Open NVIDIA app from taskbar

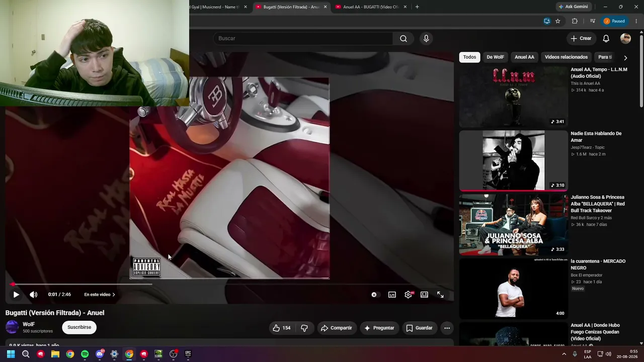(x=158, y=354)
